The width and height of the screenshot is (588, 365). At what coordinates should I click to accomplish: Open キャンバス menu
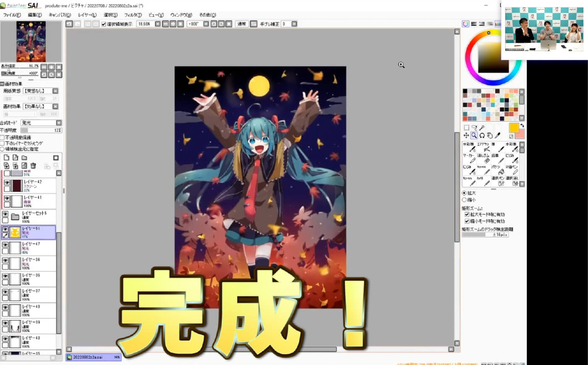60,15
